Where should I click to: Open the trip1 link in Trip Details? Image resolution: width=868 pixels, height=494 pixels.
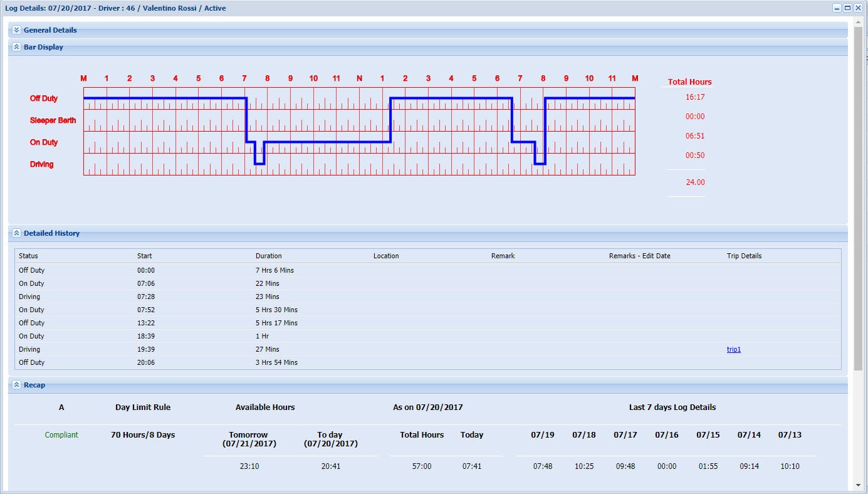[733, 349]
